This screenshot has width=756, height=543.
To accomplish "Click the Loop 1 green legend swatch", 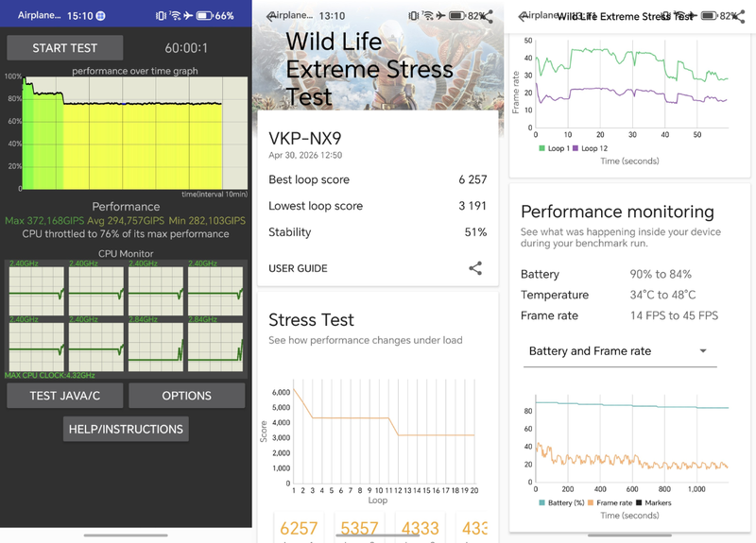I will [x=541, y=148].
